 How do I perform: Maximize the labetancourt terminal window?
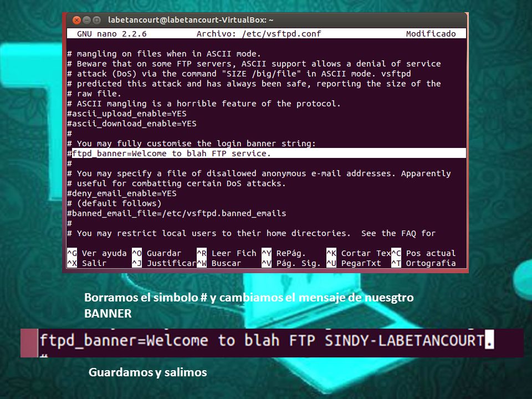pyautogui.click(x=96, y=20)
